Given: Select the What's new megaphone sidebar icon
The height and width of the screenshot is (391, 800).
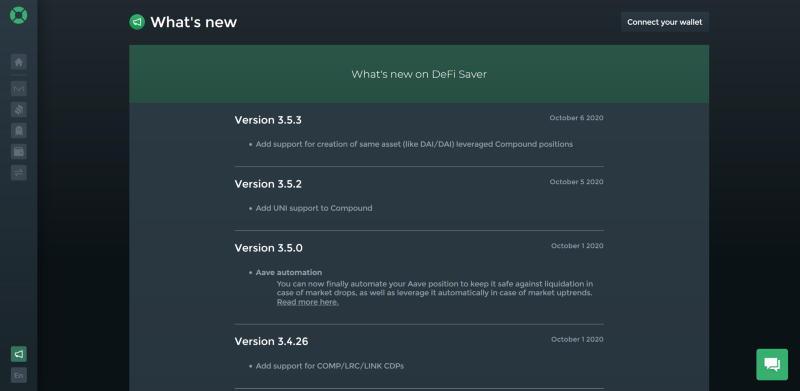Looking at the screenshot, I should (x=19, y=354).
